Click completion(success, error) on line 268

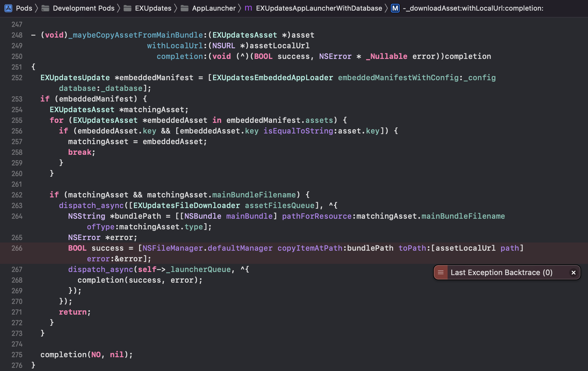138,280
